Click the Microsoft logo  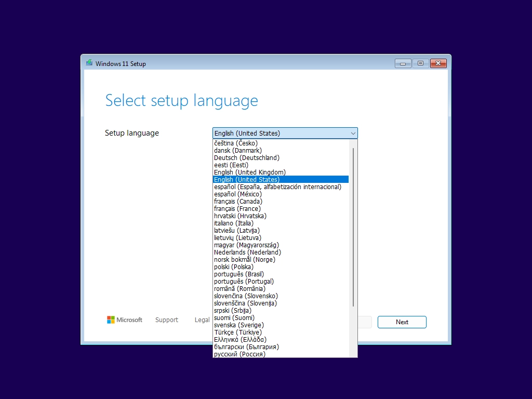tap(125, 320)
